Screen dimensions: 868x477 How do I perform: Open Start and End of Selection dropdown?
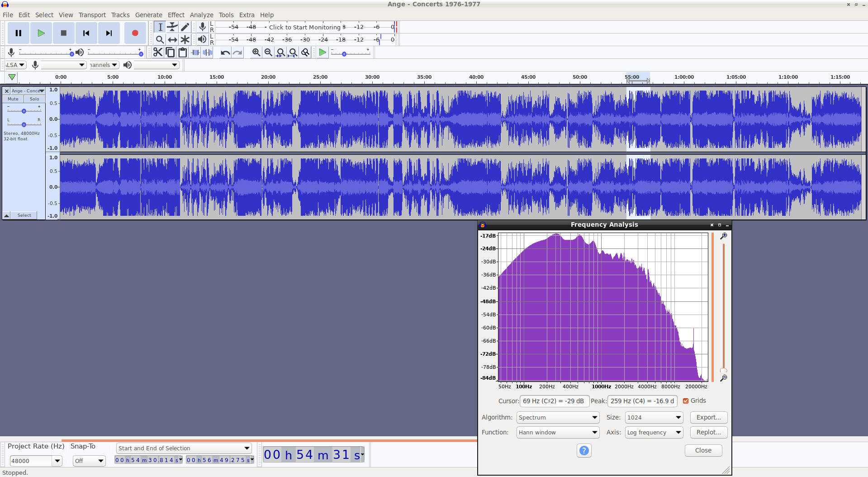[x=184, y=448]
